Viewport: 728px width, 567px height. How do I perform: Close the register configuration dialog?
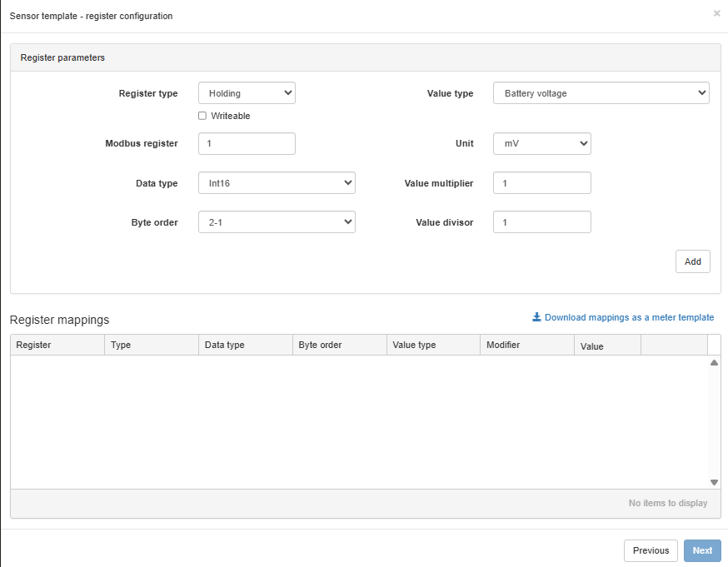[x=716, y=13]
